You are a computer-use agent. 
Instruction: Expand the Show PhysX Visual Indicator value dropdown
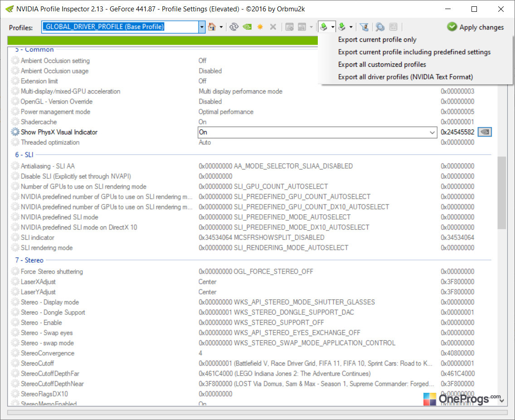point(432,132)
